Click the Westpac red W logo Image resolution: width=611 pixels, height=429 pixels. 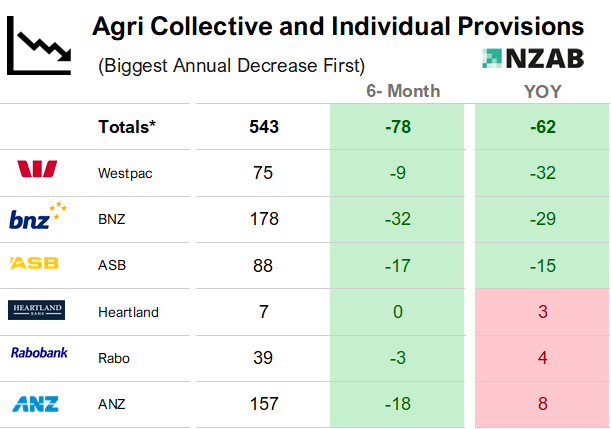click(36, 172)
